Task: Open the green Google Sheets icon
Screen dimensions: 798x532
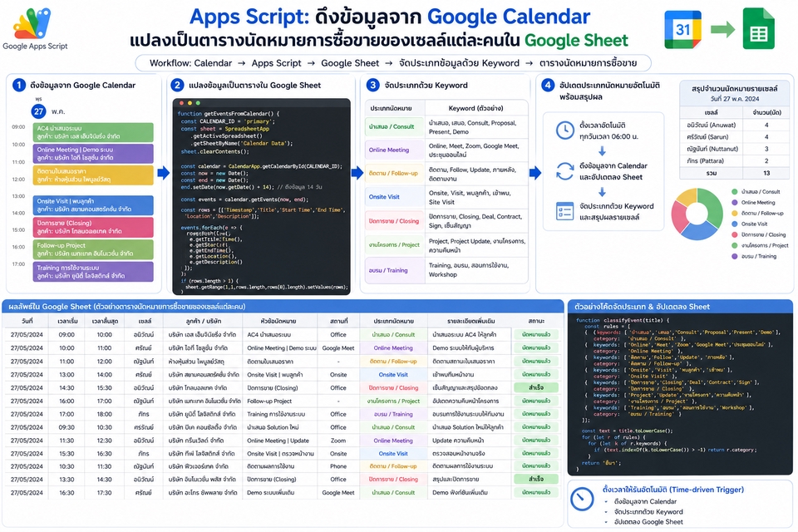Action: pos(758,28)
